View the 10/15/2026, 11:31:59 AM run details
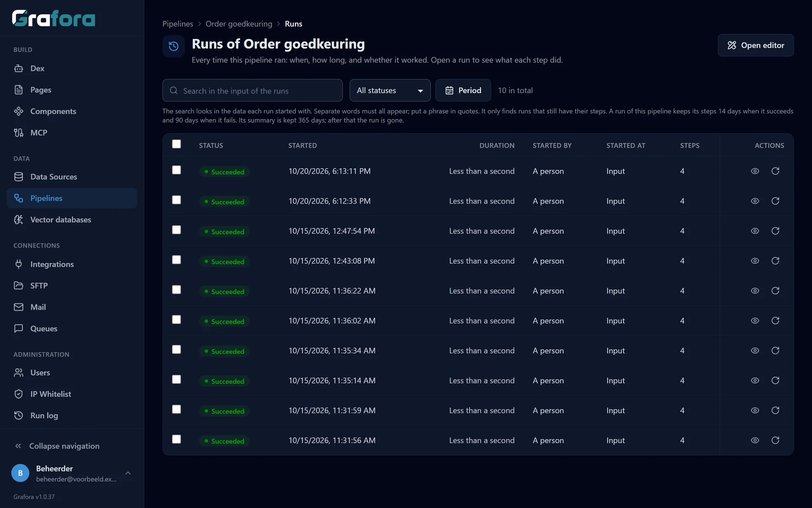 755,410
